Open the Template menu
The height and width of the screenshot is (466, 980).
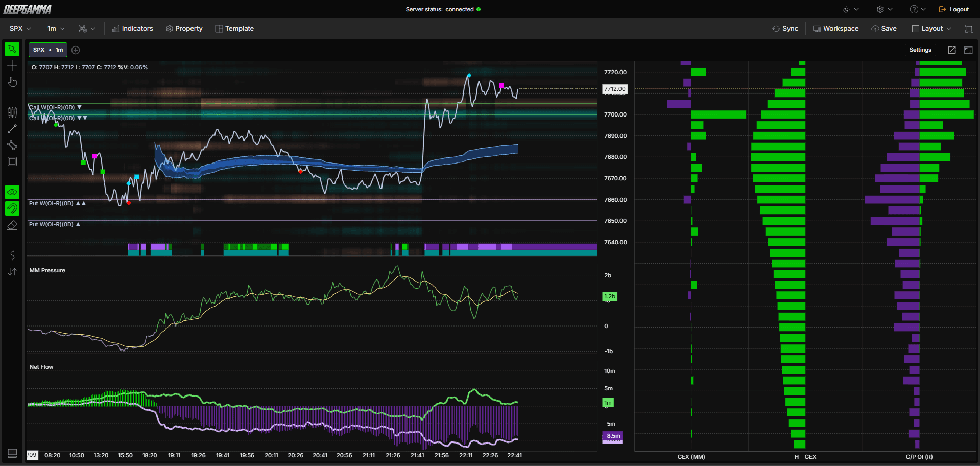[x=234, y=29]
